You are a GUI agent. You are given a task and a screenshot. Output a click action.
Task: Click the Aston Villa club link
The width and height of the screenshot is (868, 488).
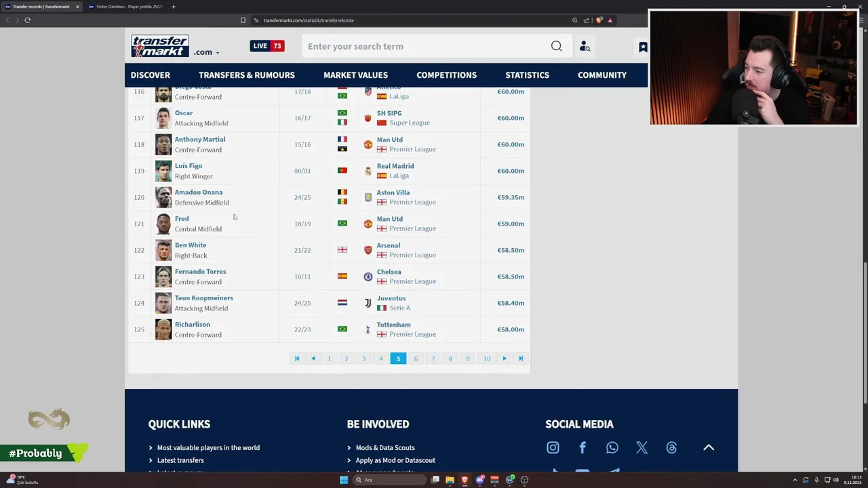click(x=393, y=192)
